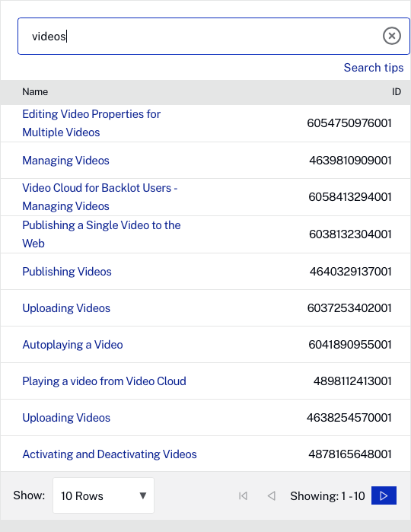
Task: Open Activating and Deactivating Videos link
Action: (110, 454)
